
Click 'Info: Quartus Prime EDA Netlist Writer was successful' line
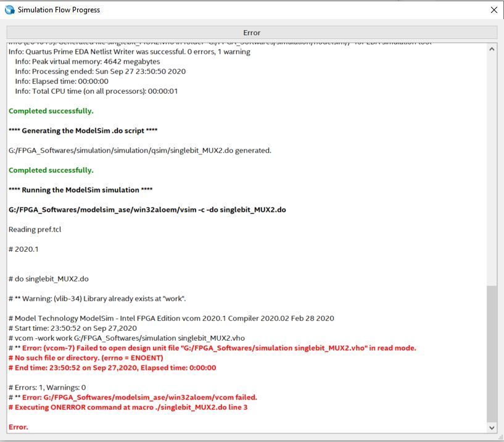click(x=129, y=52)
